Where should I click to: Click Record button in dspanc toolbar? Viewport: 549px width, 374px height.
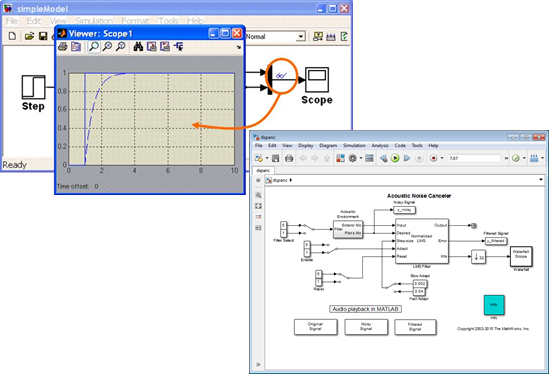point(433,158)
